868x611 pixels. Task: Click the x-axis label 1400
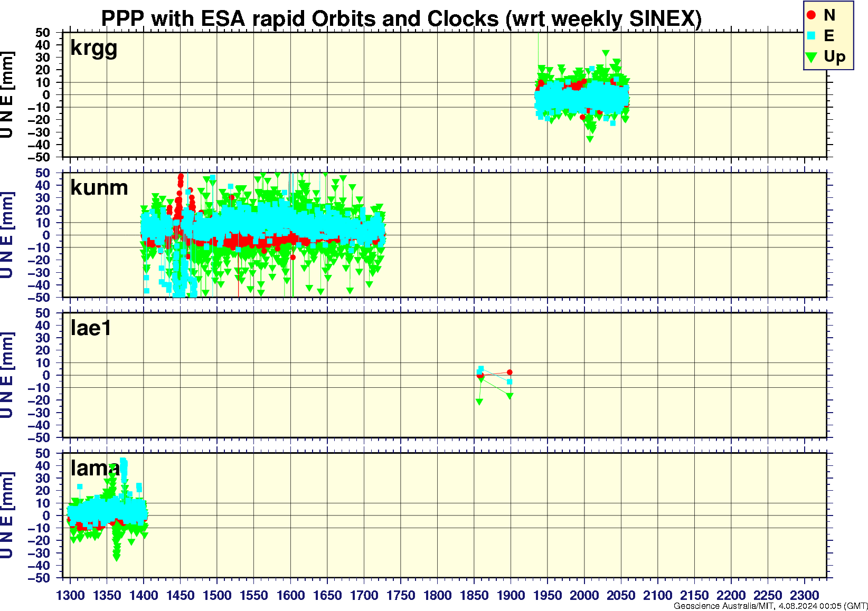click(x=144, y=595)
